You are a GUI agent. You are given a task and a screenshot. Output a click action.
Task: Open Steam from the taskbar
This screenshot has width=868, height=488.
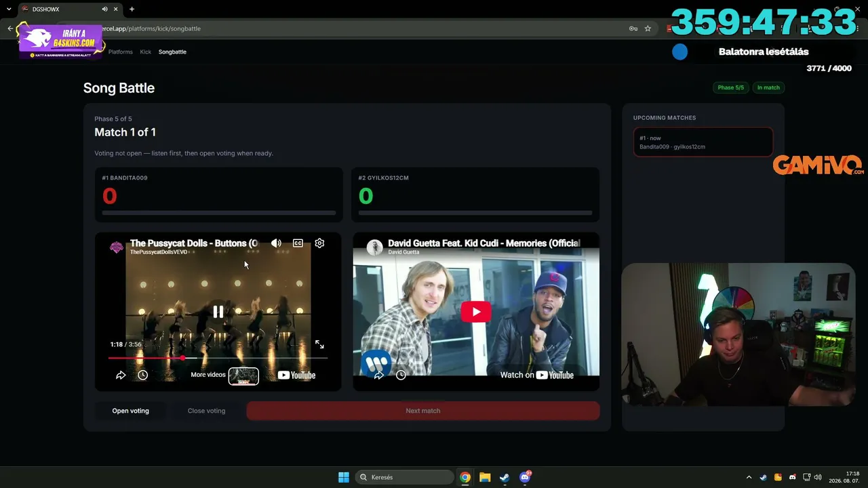tap(505, 477)
